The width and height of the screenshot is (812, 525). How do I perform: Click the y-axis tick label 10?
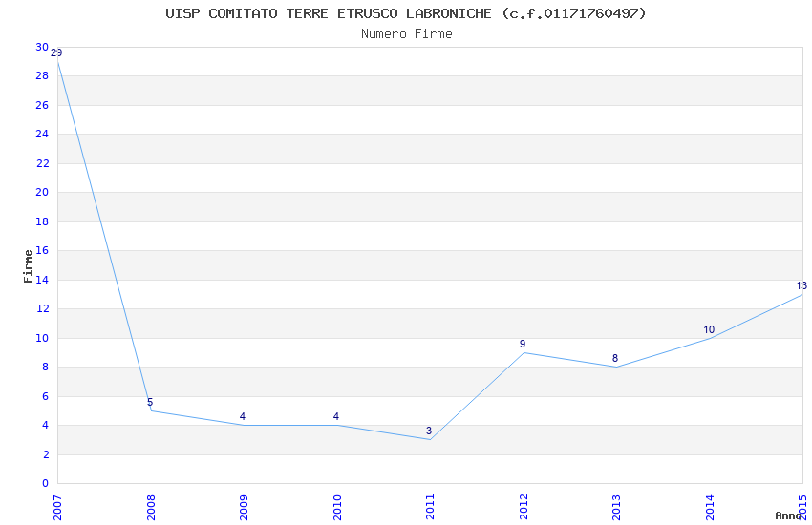[42, 338]
